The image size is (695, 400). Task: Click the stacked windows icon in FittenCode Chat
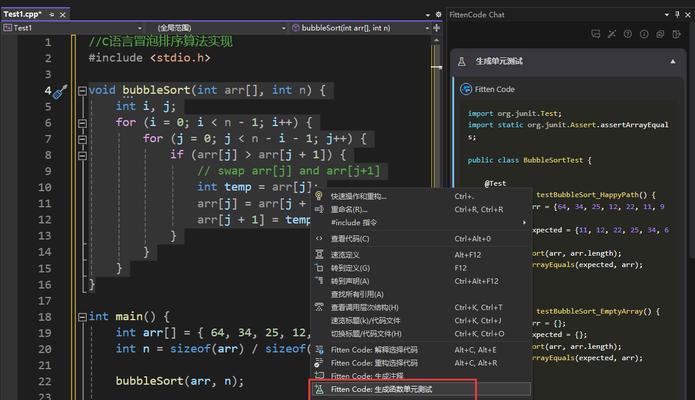click(660, 34)
